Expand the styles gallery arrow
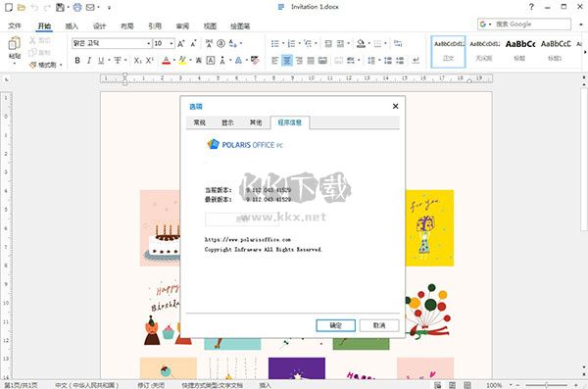This screenshot has width=588, height=389. pos(584,52)
